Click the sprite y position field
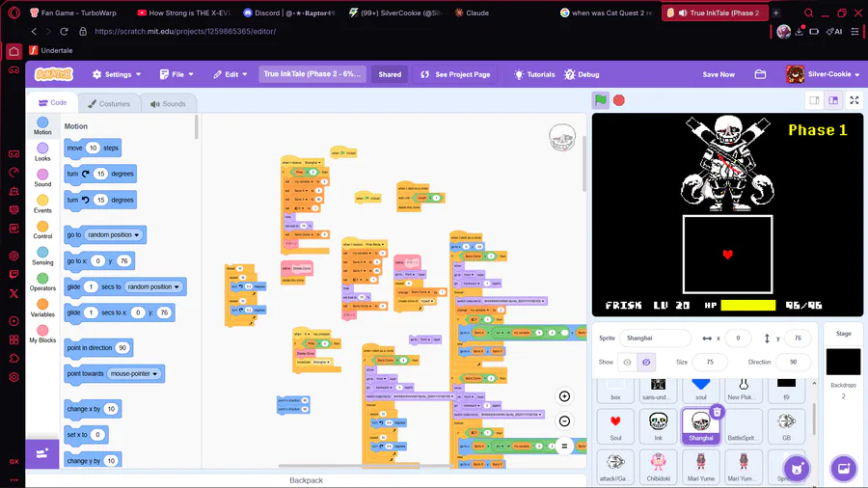This screenshot has width=868, height=488. [798, 339]
